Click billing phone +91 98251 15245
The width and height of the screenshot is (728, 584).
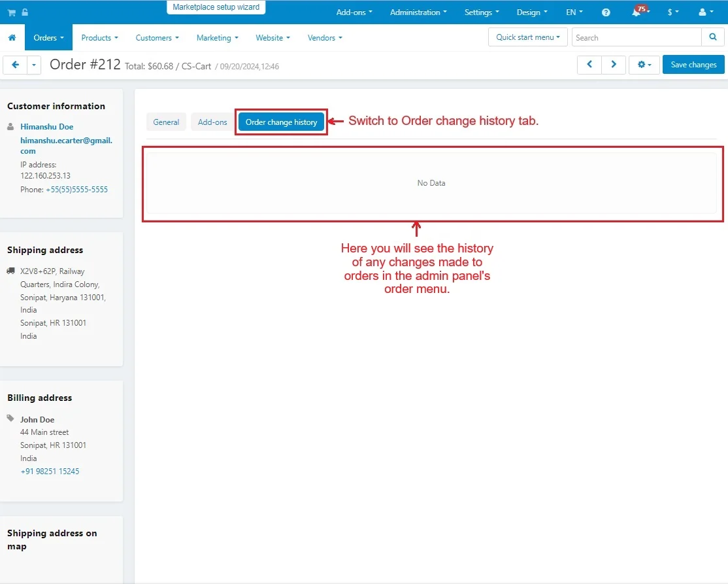pyautogui.click(x=50, y=471)
